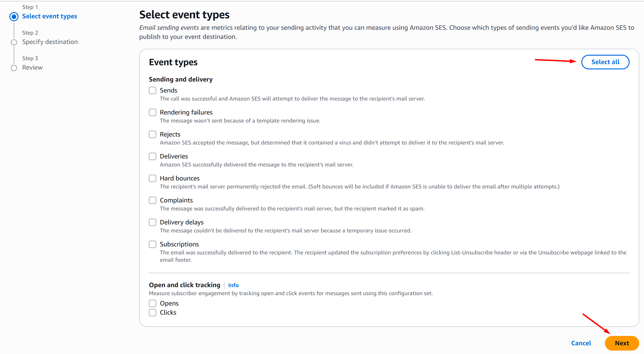Enable Clicks tracking checkbox
Viewport: 644px width, 354px height.
[153, 313]
